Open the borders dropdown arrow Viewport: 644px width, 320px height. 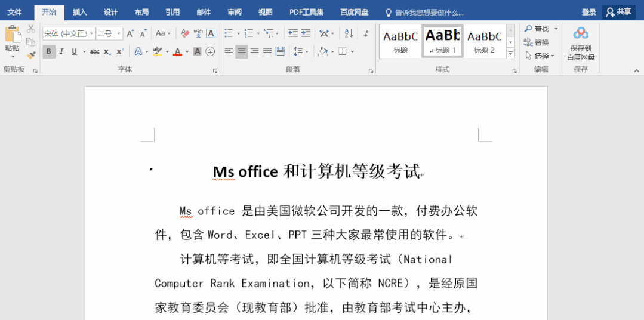352,51
